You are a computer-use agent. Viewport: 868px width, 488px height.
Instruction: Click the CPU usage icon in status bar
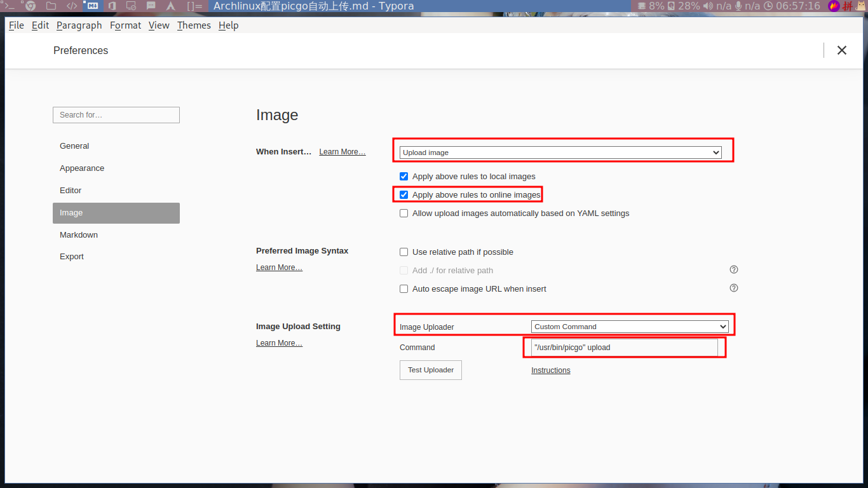(x=642, y=6)
